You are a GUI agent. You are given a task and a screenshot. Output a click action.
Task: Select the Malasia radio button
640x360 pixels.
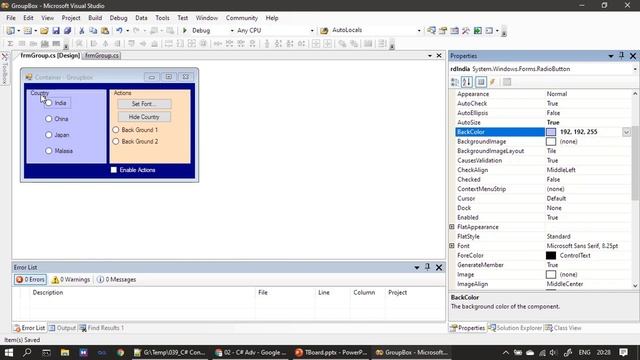[49, 151]
